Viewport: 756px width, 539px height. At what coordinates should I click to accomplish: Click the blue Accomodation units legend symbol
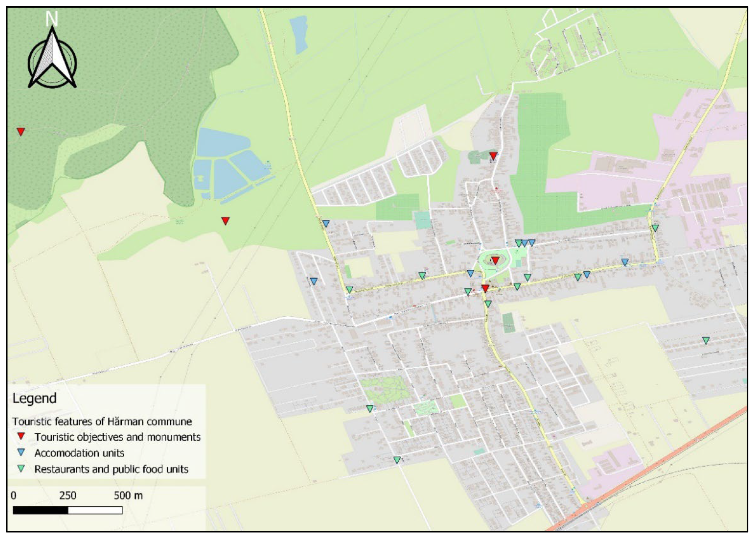pos(21,452)
